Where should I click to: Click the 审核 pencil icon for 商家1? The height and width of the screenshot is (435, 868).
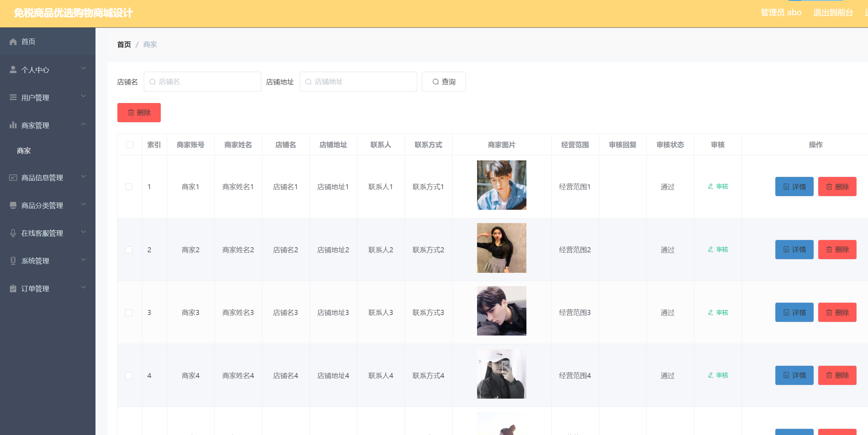[x=711, y=186]
